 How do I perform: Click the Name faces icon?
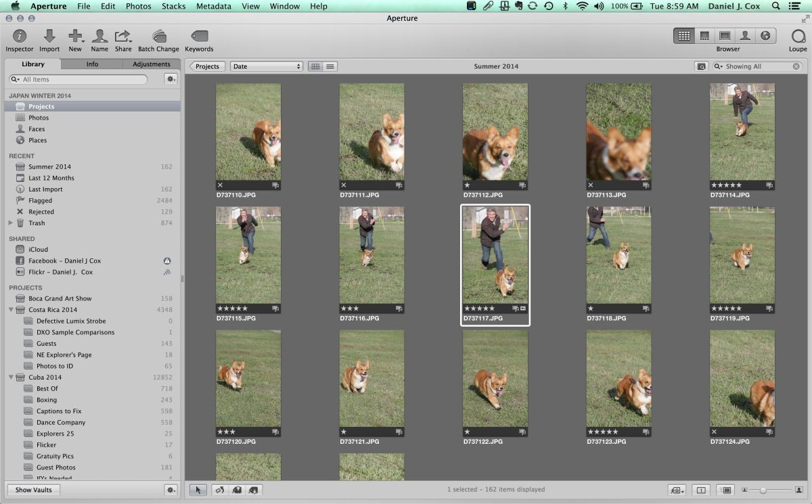[99, 37]
